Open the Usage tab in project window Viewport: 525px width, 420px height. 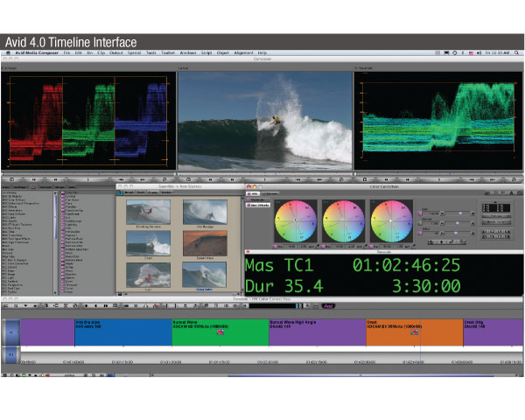(x=59, y=187)
